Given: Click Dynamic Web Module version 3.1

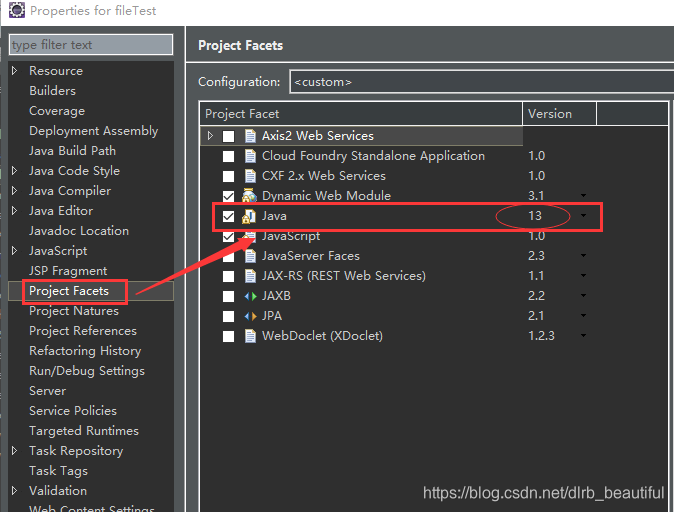Looking at the screenshot, I should (x=536, y=196).
